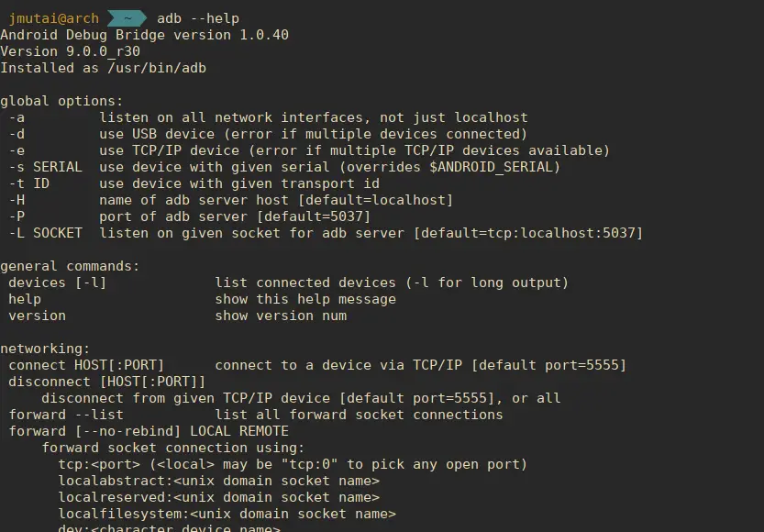Click the localfilesystem socket option line

click(x=227, y=514)
